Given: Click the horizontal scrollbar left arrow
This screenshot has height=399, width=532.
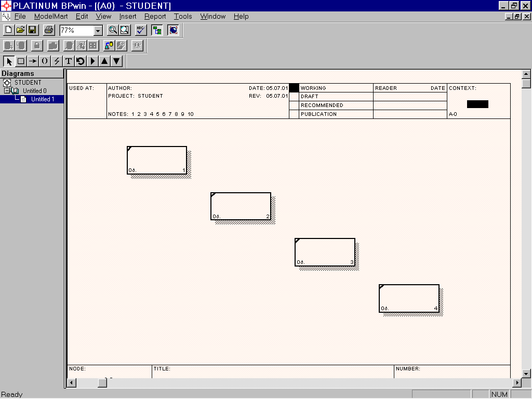Looking at the screenshot, I should click(x=72, y=383).
